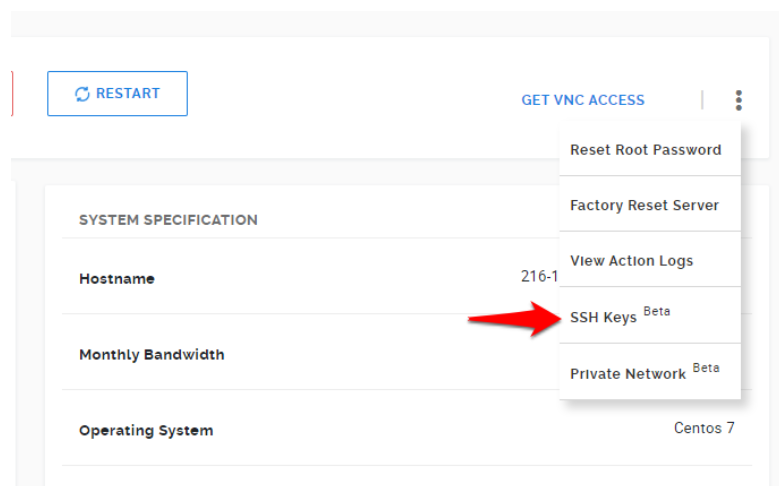Choose Factory Reset Server from menu

pos(650,204)
